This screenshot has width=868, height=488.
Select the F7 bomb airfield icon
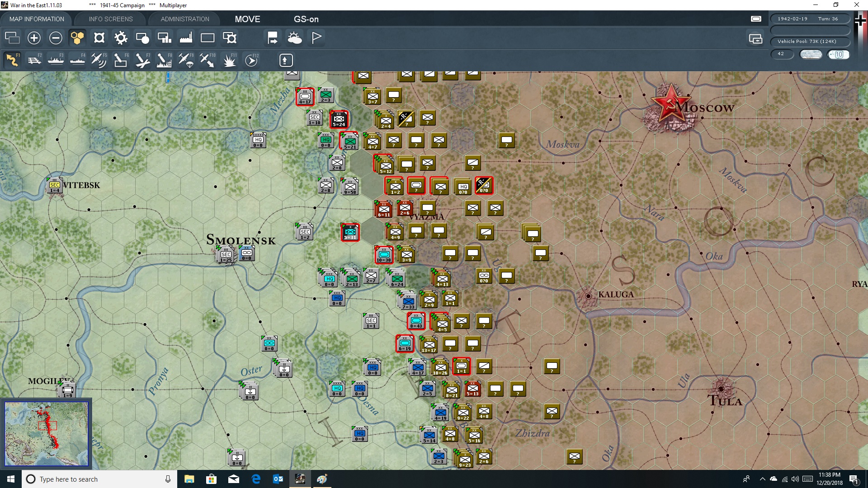coord(142,60)
